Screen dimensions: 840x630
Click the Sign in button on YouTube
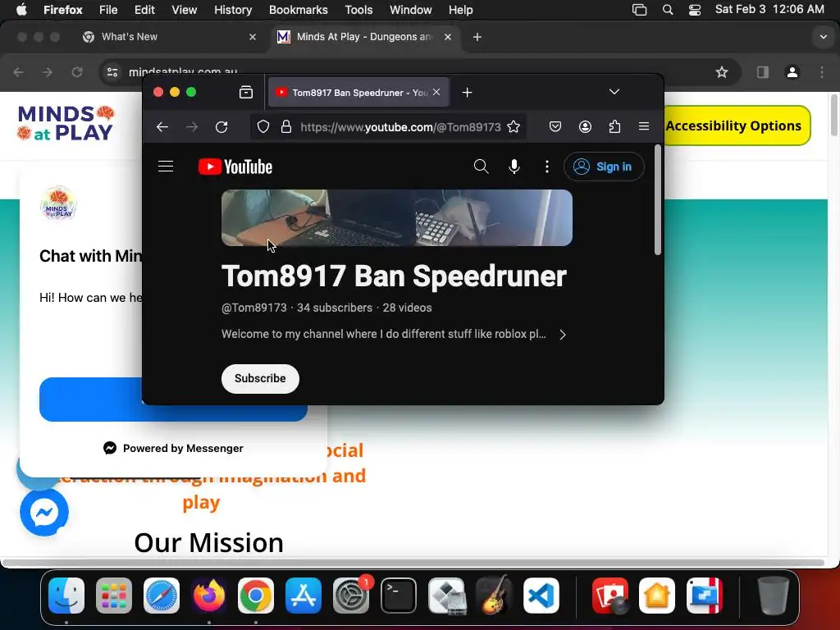point(603,167)
